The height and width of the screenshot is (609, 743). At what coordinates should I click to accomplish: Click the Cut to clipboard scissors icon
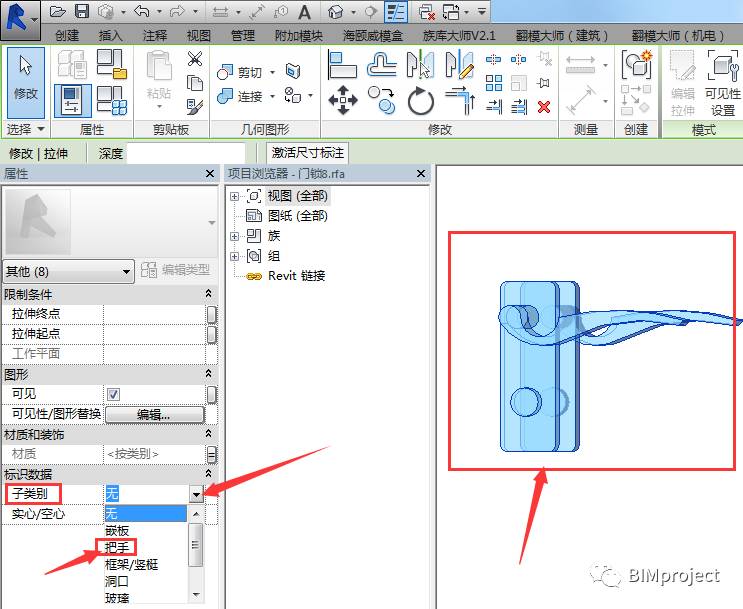coord(195,58)
